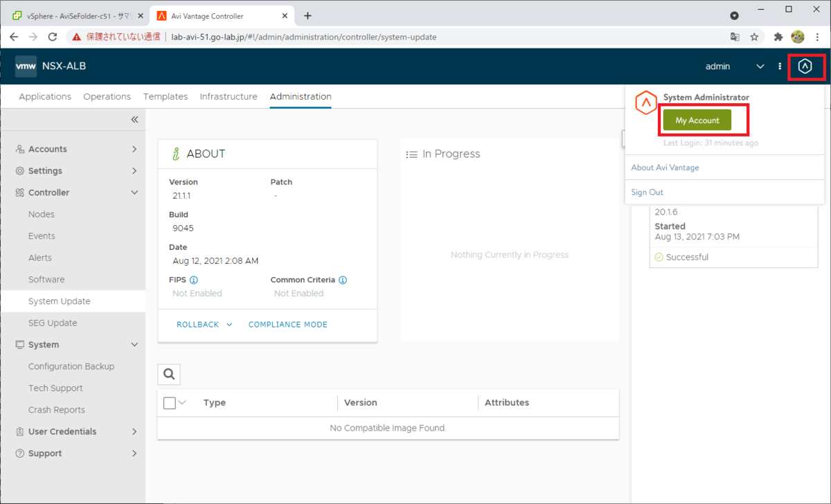Viewport: 831px width, 504px height.
Task: Open Chrome three-dot menu
Action: (x=817, y=37)
